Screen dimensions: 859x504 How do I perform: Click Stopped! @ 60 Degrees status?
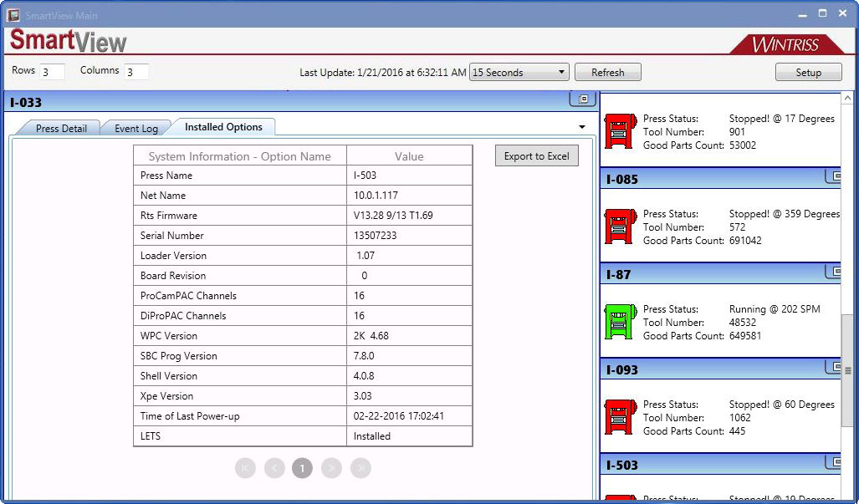[x=782, y=405]
